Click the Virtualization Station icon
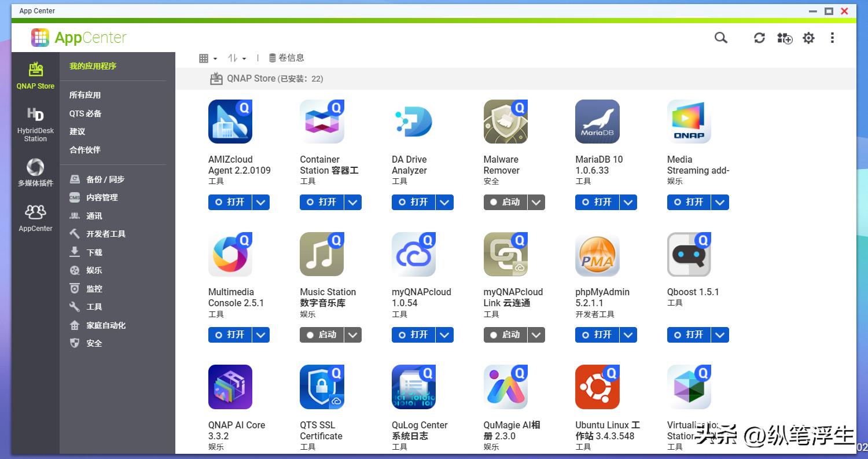 click(x=689, y=387)
